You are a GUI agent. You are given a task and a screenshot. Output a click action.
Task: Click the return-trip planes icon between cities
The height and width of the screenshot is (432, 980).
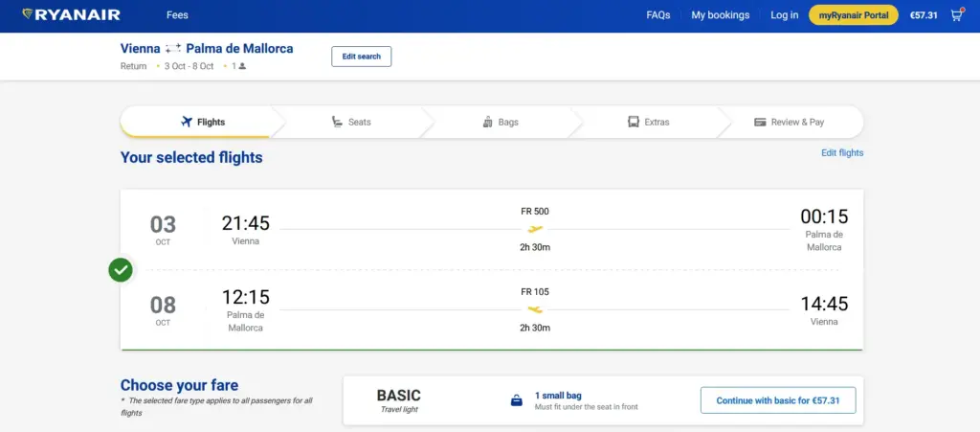174,49
